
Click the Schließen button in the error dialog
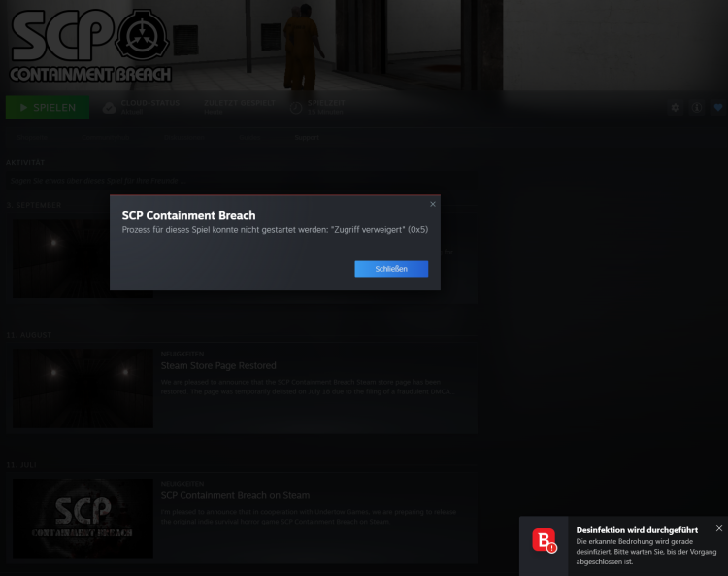click(x=391, y=269)
